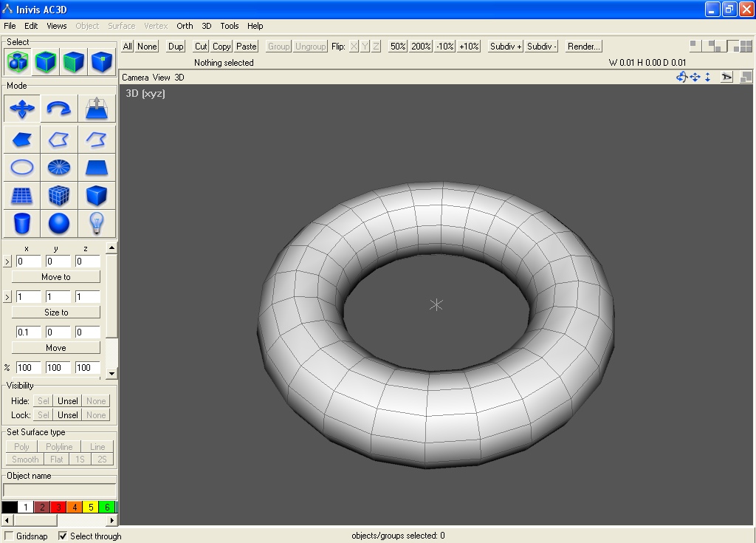Image resolution: width=756 pixels, height=543 pixels.
Task: Switch to four-view layout icon
Action: [x=746, y=46]
